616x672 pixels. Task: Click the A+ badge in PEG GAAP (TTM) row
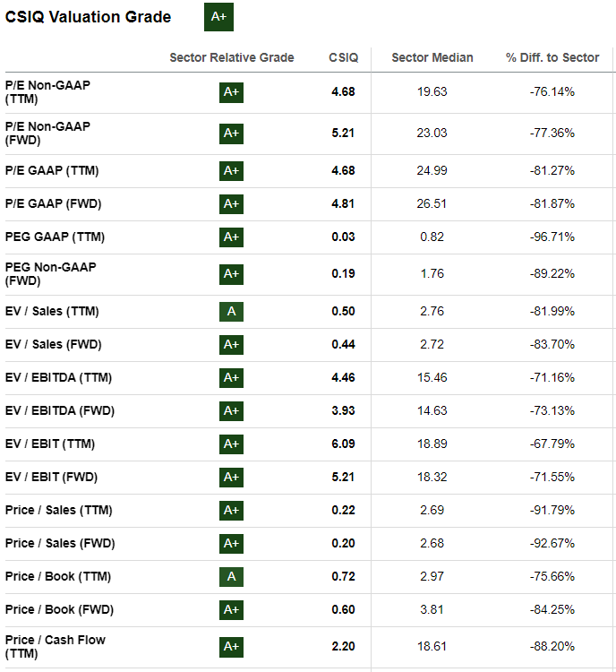click(x=231, y=237)
